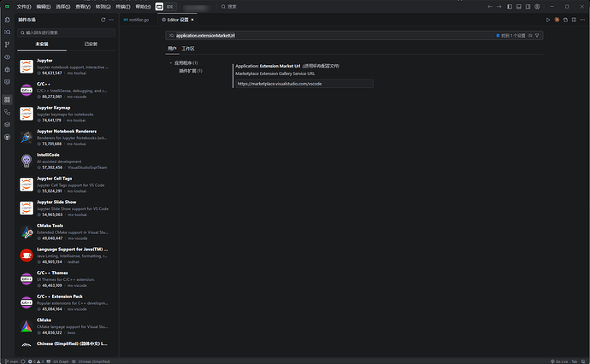Viewport: 590px width, 364px height.
Task: Open the Explorer icon in activity bar
Action: (x=7, y=18)
